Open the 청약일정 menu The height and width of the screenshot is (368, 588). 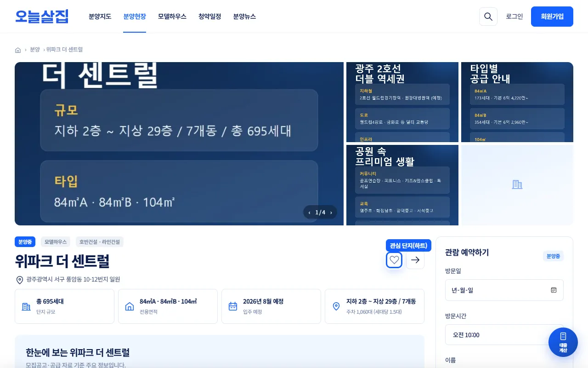(x=210, y=17)
